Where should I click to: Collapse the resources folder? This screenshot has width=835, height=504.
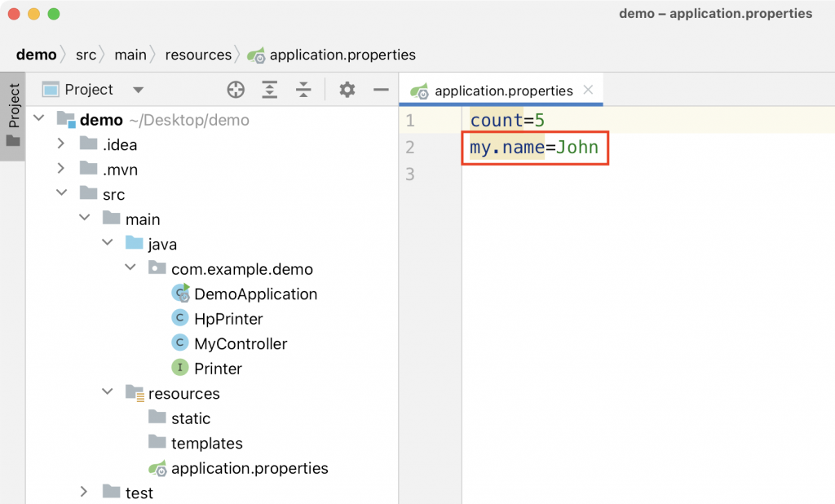click(108, 391)
